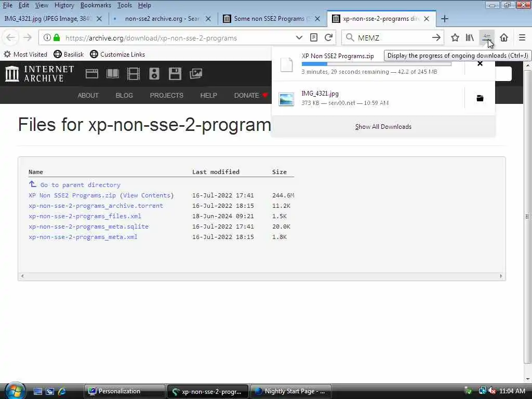The width and height of the screenshot is (532, 399).
Task: Open PROJECTS in archive navigation
Action: tap(167, 96)
